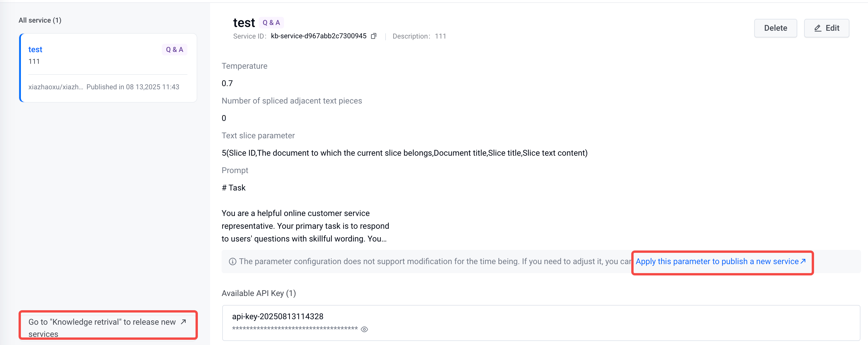The height and width of the screenshot is (345, 868).
Task: Click the "Available API Key (1)" heading
Action: click(258, 293)
